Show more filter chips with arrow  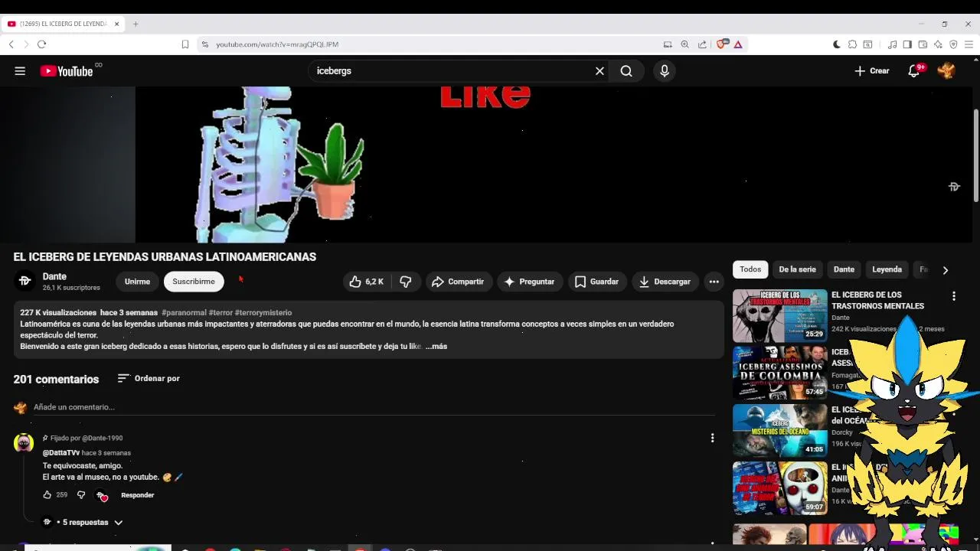[946, 270]
